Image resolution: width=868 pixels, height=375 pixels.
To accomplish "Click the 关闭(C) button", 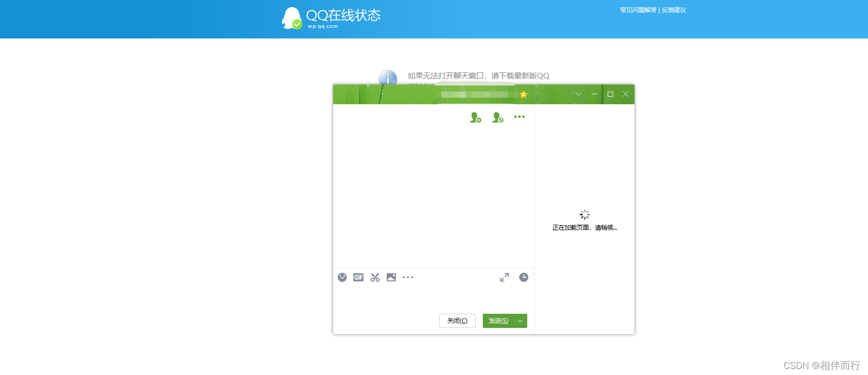I will [x=458, y=321].
